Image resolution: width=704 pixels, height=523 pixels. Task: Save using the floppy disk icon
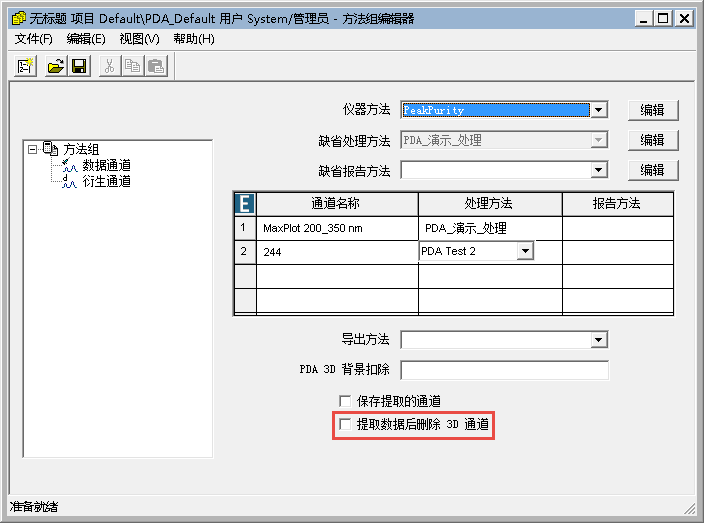79,66
